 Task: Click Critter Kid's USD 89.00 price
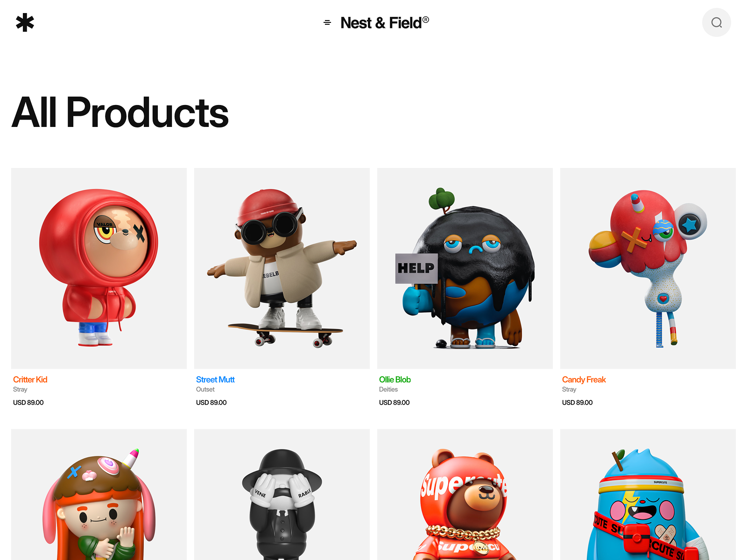(x=28, y=402)
